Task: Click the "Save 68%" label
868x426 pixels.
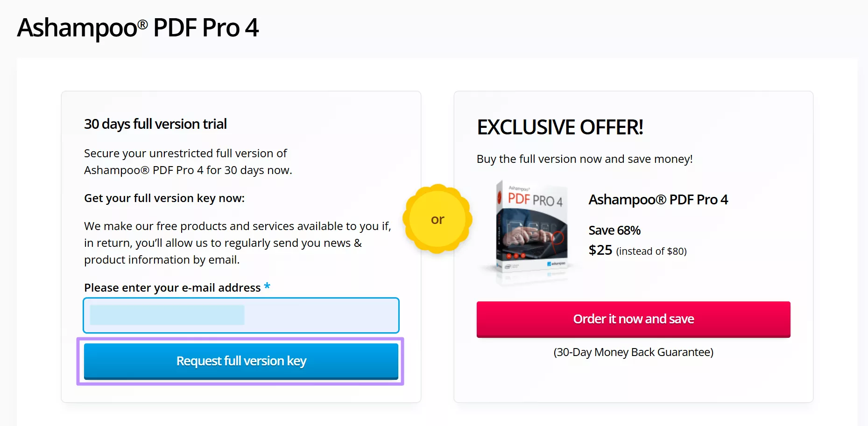Action: (x=614, y=230)
